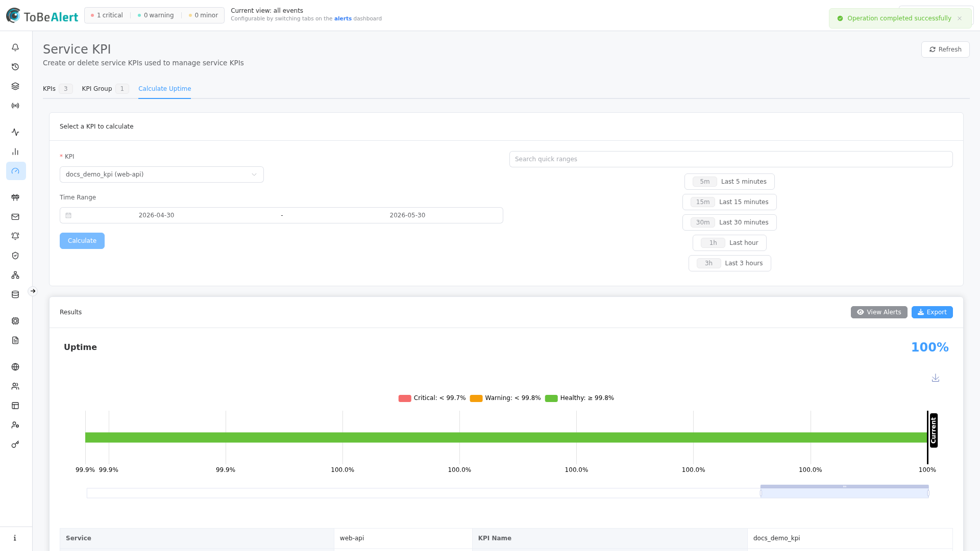
Task: Open the history clock sidebar icon
Action: click(x=15, y=67)
